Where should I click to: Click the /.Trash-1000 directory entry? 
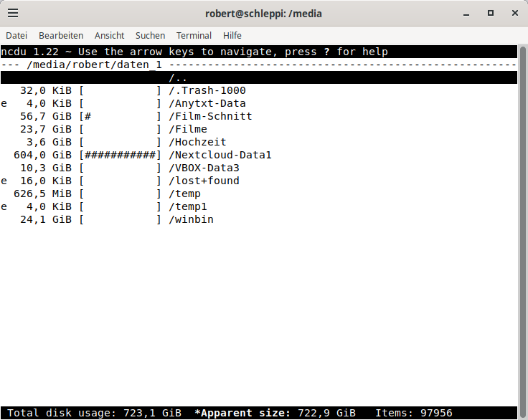pyautogui.click(x=207, y=90)
